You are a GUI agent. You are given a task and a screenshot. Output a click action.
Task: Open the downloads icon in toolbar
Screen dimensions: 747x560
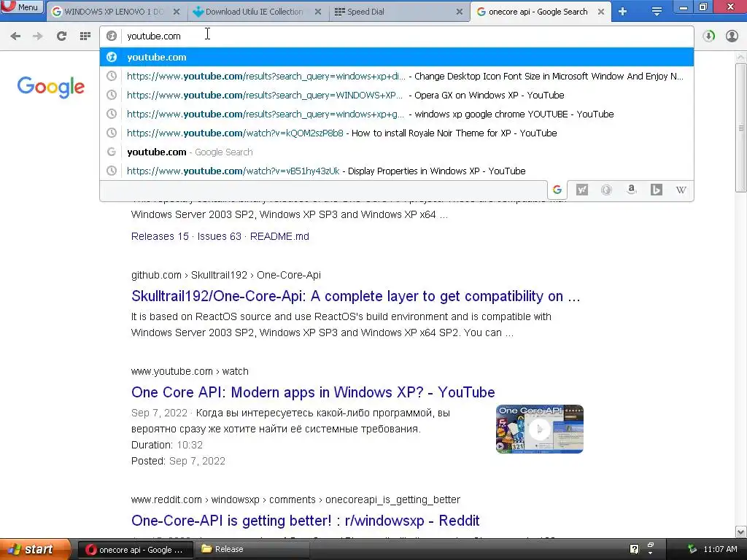[x=709, y=36]
